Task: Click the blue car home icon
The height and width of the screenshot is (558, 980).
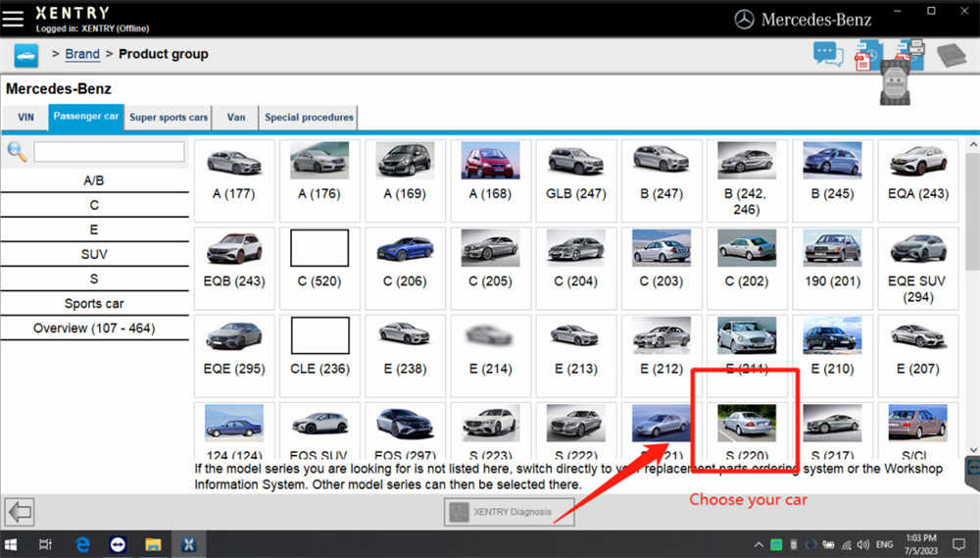Action: (x=25, y=55)
